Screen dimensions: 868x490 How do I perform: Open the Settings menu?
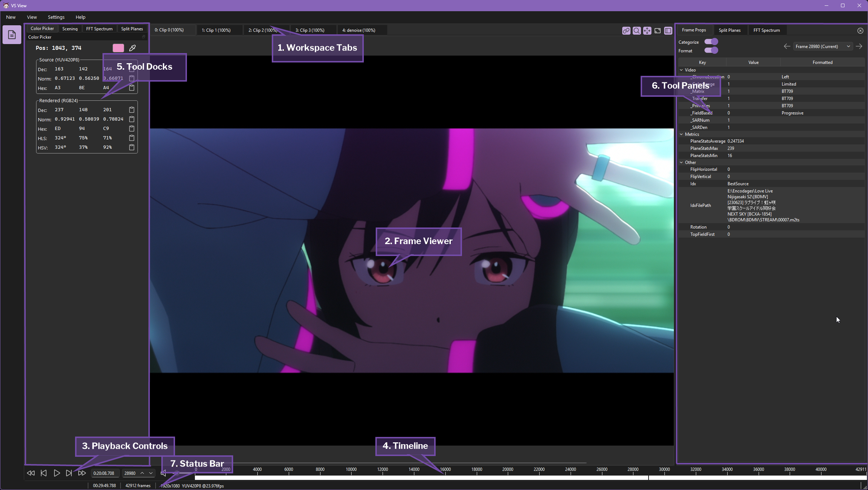coord(56,17)
